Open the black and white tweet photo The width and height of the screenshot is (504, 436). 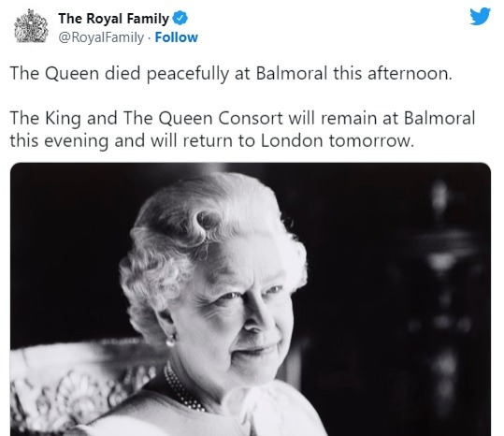click(x=251, y=299)
